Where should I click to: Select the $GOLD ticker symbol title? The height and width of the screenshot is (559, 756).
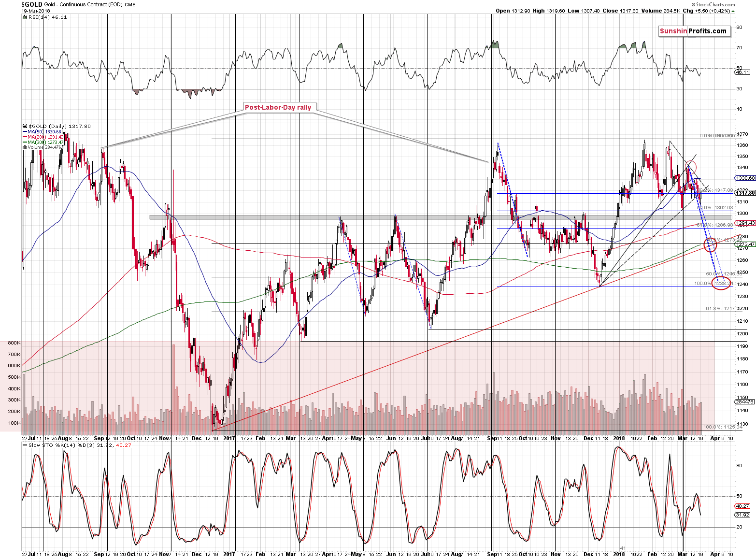pyautogui.click(x=31, y=4)
